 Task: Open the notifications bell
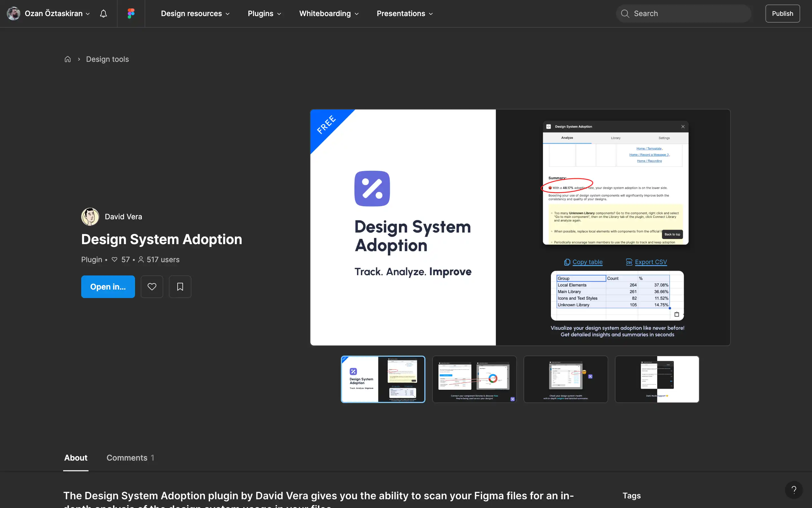point(103,14)
